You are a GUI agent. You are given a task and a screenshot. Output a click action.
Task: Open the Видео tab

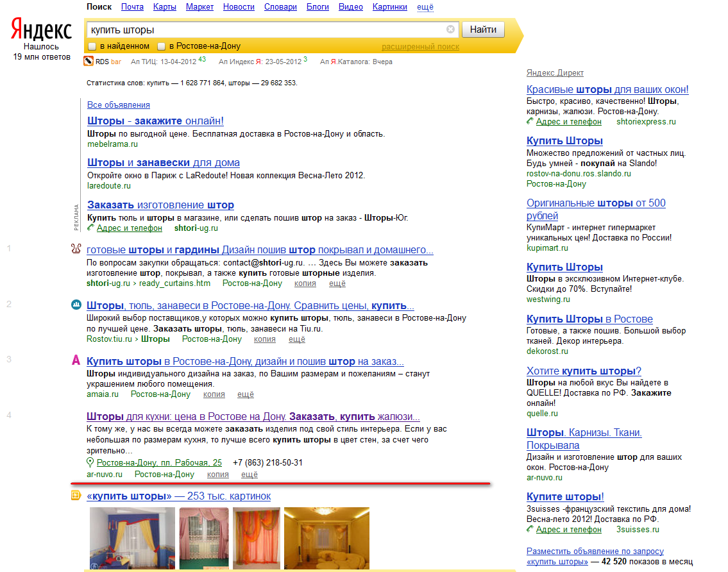(351, 7)
